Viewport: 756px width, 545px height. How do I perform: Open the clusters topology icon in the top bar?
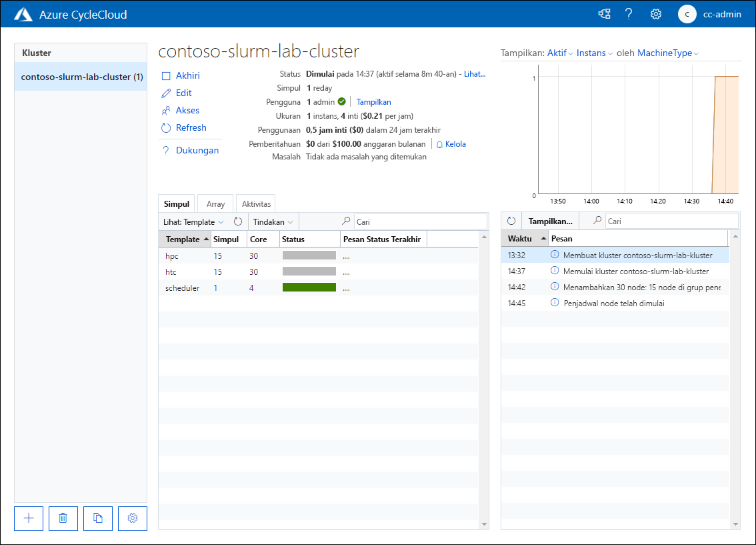[x=604, y=13]
